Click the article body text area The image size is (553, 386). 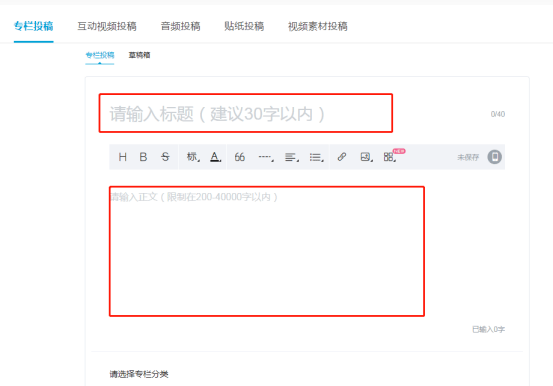267,251
